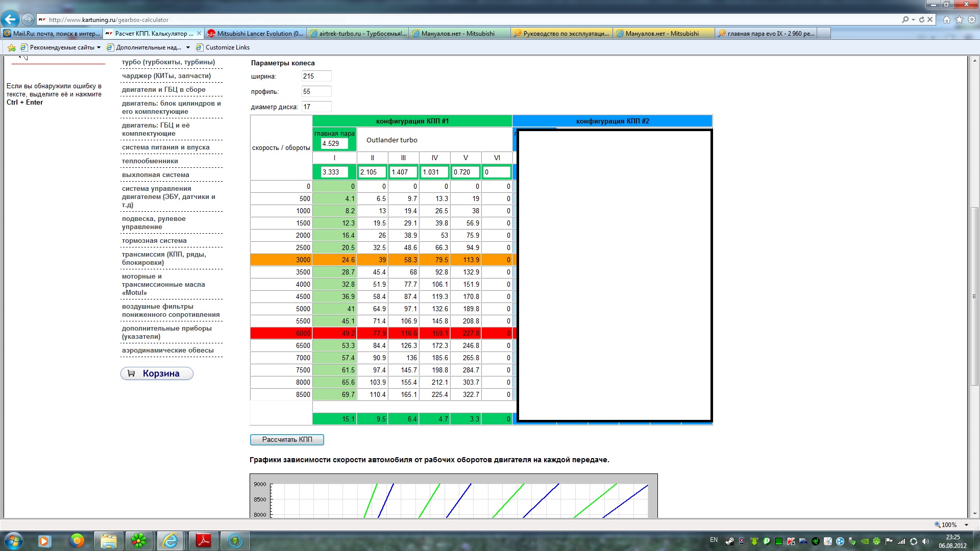Open browser Home page icon
The height and width of the screenshot is (551, 980).
947,19
